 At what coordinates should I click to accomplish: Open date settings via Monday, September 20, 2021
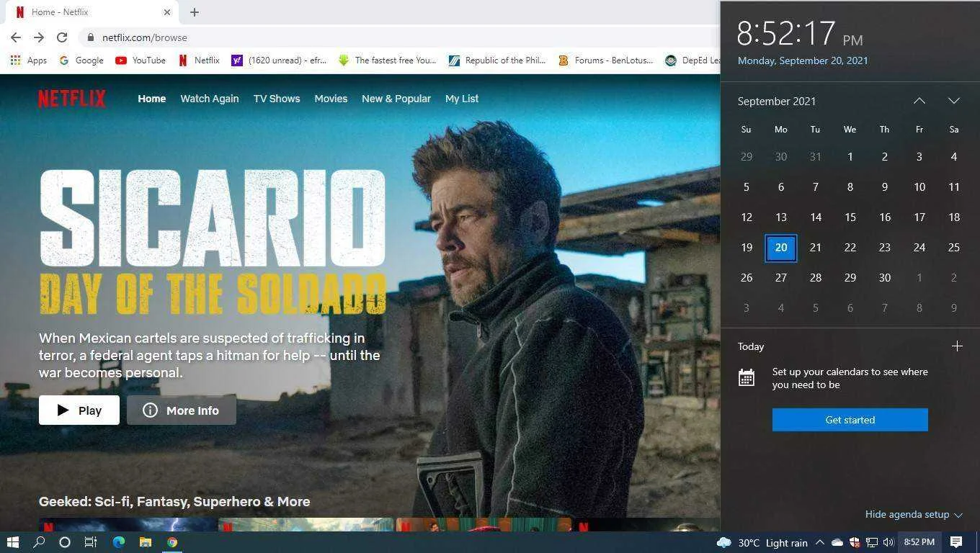pyautogui.click(x=803, y=60)
